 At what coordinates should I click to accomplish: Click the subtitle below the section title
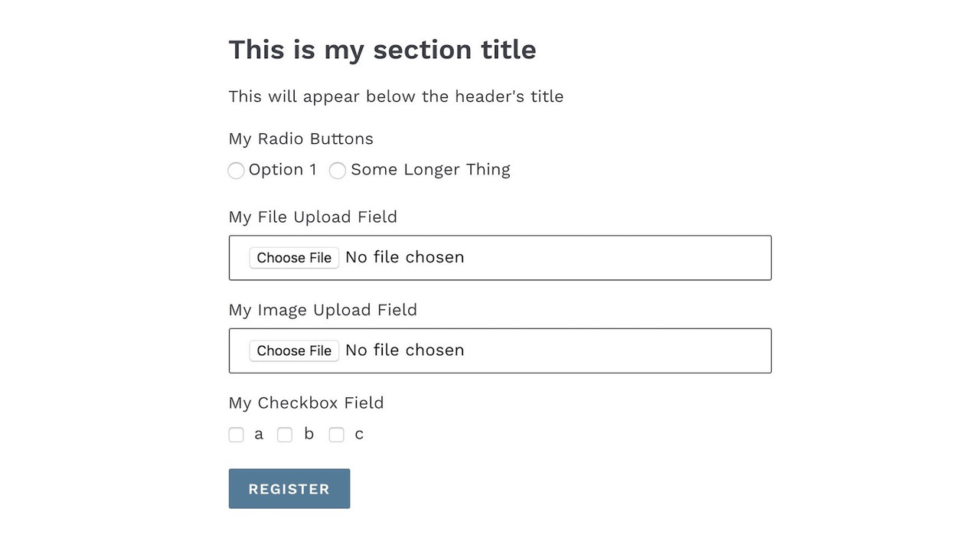tap(396, 96)
